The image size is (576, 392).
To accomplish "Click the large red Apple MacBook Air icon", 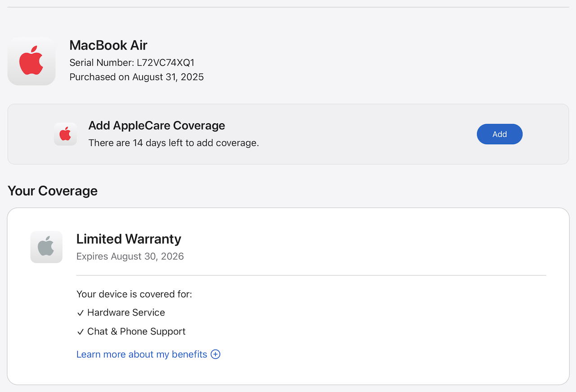I will click(31, 61).
